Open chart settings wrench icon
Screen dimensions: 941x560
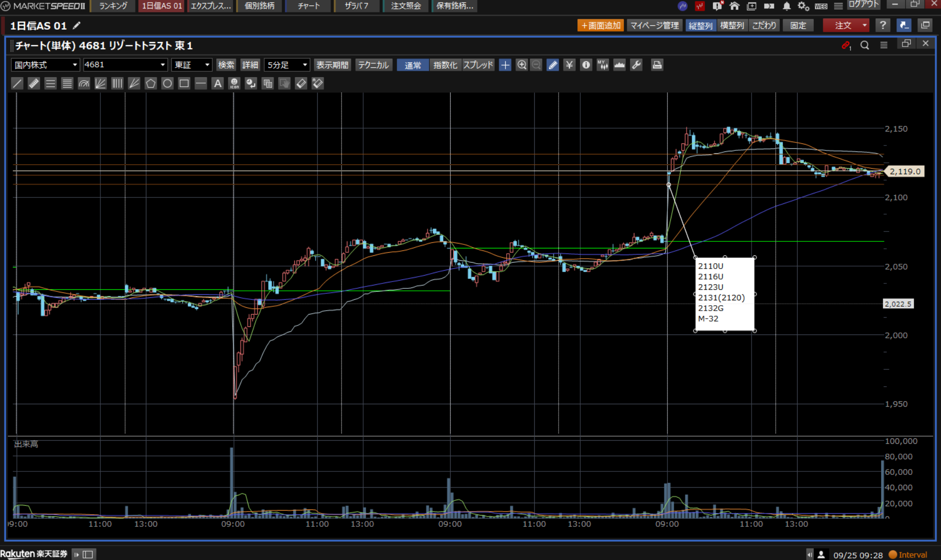pyautogui.click(x=636, y=65)
